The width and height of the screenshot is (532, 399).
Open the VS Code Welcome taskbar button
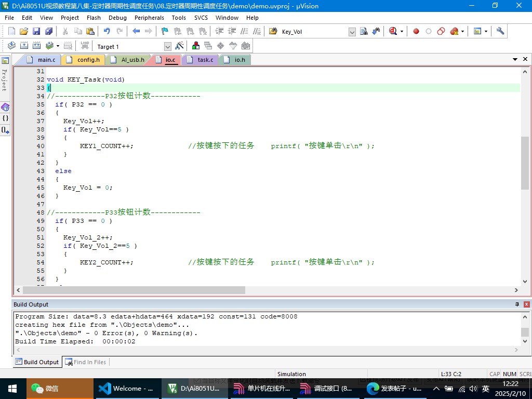(x=127, y=389)
